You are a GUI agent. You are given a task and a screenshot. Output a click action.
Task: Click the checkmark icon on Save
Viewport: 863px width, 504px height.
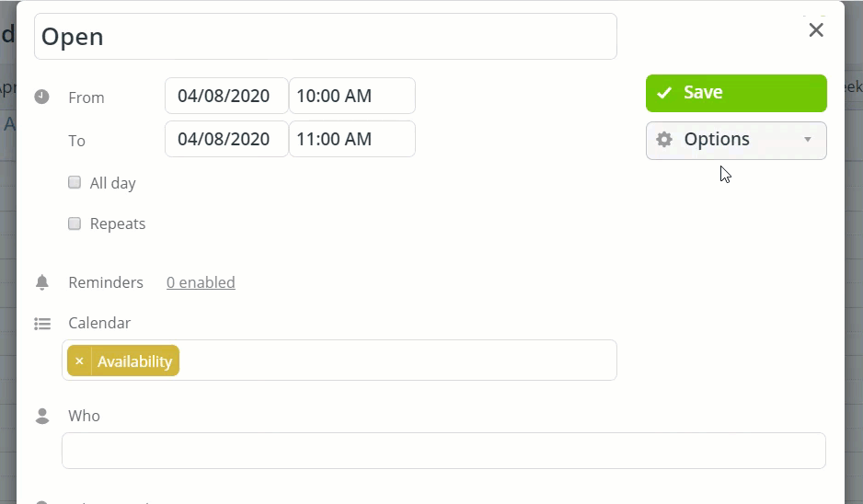[x=664, y=93]
